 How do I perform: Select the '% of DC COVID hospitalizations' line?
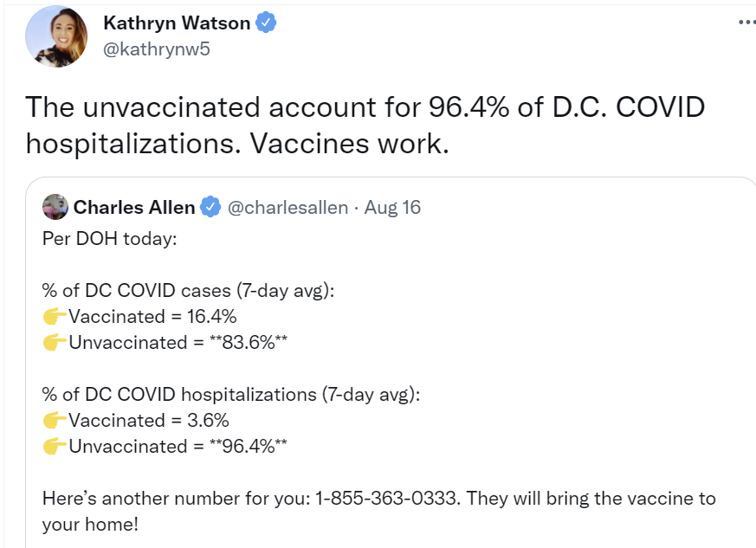[x=230, y=395]
